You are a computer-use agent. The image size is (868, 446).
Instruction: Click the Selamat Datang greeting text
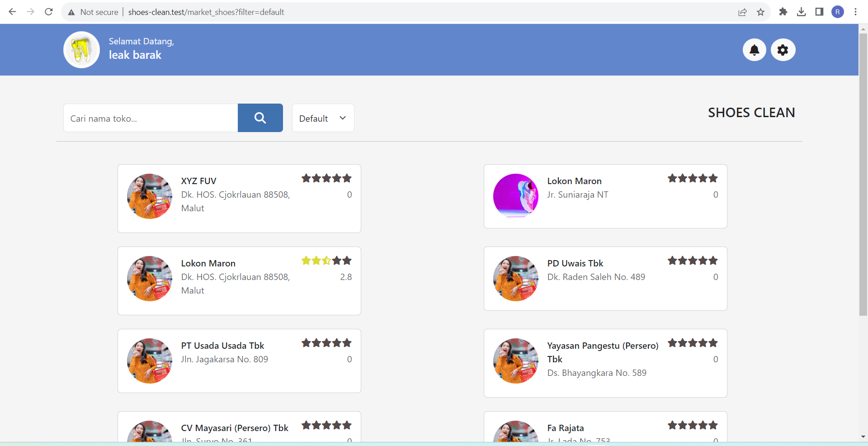click(141, 41)
